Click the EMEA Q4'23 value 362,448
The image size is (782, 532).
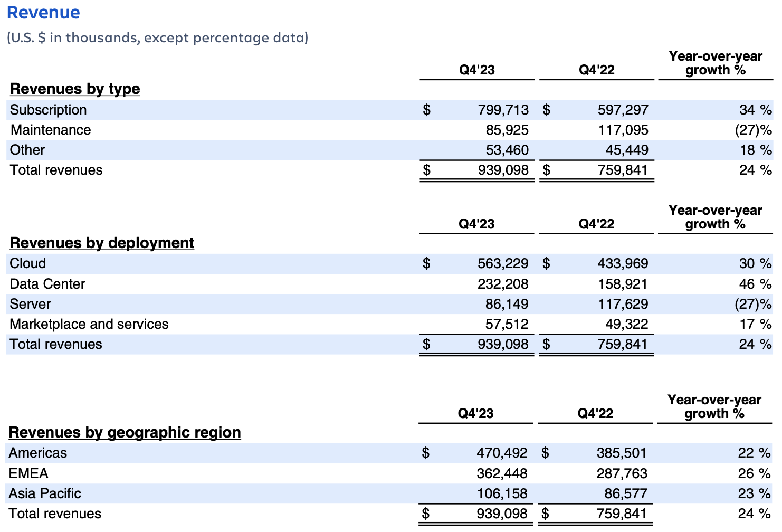tap(502, 473)
